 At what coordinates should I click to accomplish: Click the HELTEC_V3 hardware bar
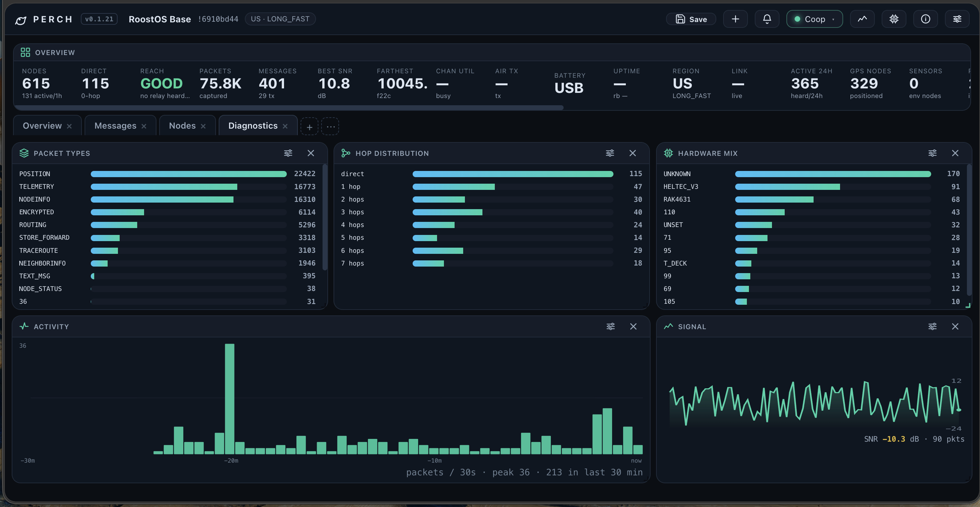[787, 186]
